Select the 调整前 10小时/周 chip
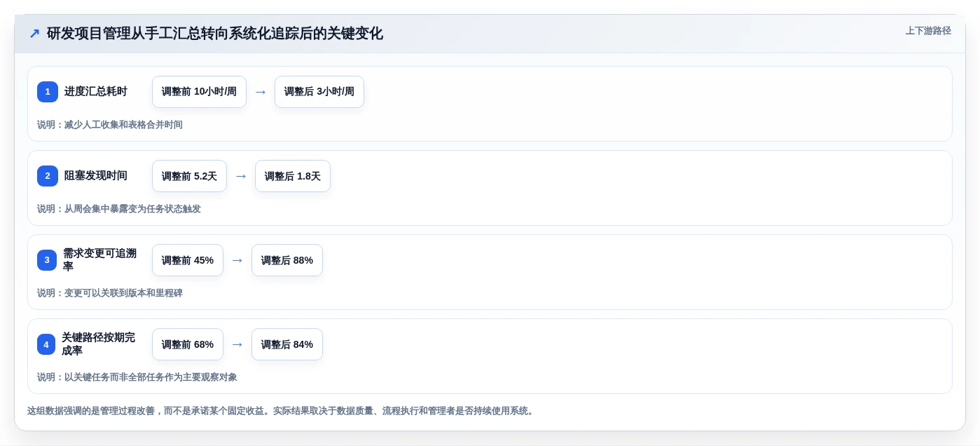Image resolution: width=980 pixels, height=446 pixels. tap(199, 92)
